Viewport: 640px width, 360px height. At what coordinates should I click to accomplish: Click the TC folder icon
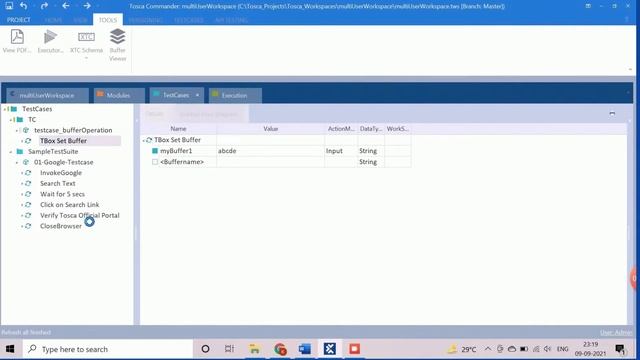(x=20, y=120)
